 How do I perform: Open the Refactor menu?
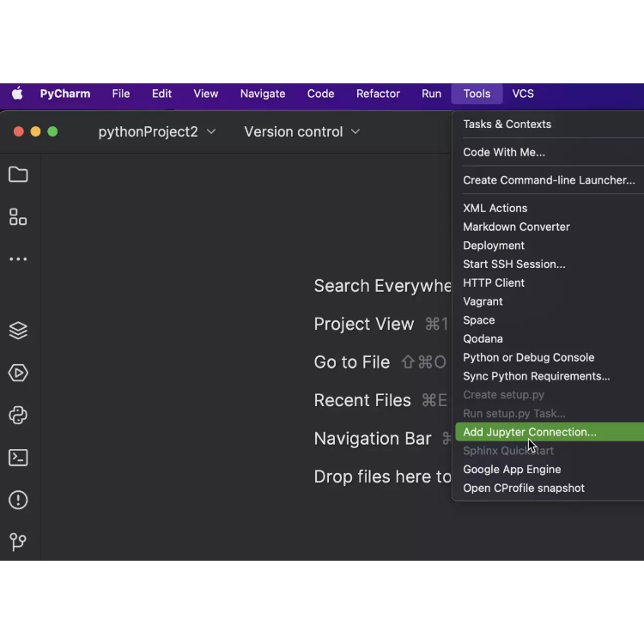tap(378, 94)
